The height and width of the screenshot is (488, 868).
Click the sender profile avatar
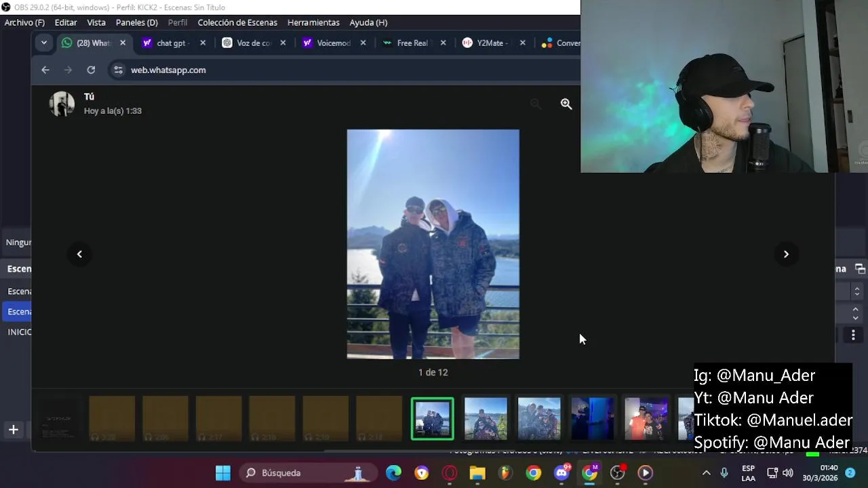click(62, 104)
